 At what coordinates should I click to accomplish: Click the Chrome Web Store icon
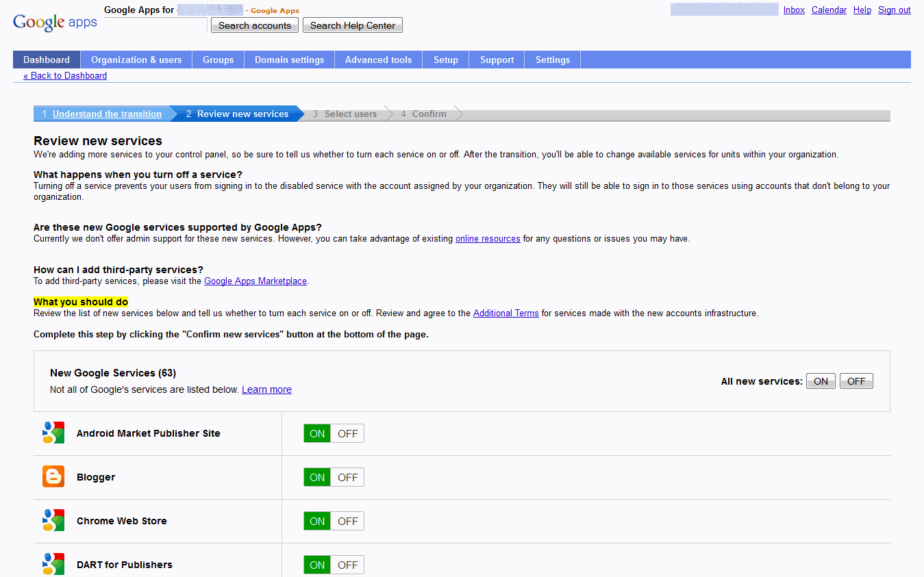pyautogui.click(x=53, y=521)
